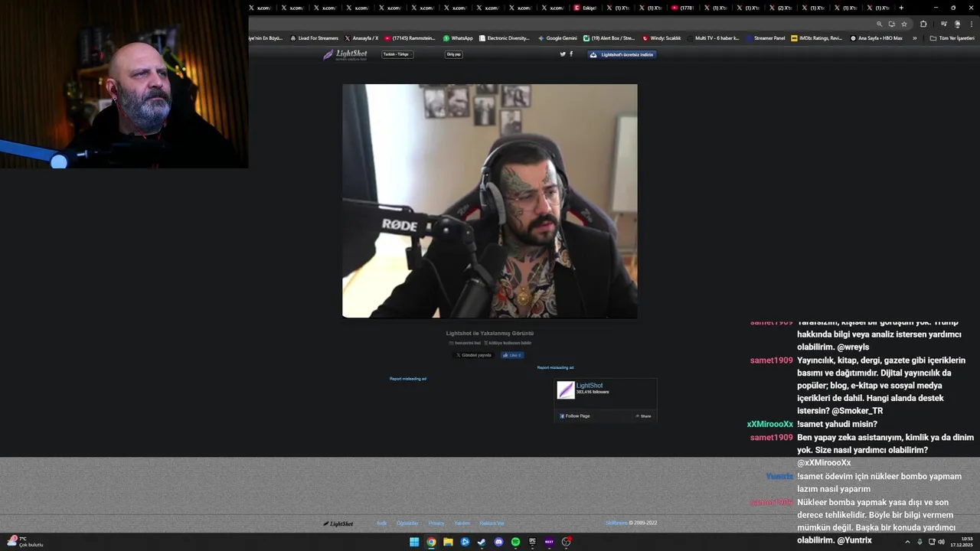Switch to the (1778) YouTube browser tab
The image size is (980, 551).
click(x=683, y=8)
